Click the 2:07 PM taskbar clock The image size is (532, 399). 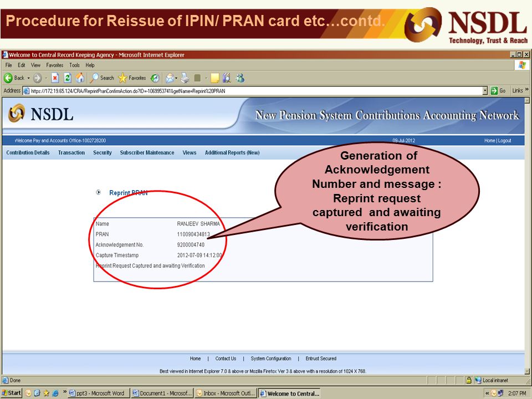tap(517, 393)
